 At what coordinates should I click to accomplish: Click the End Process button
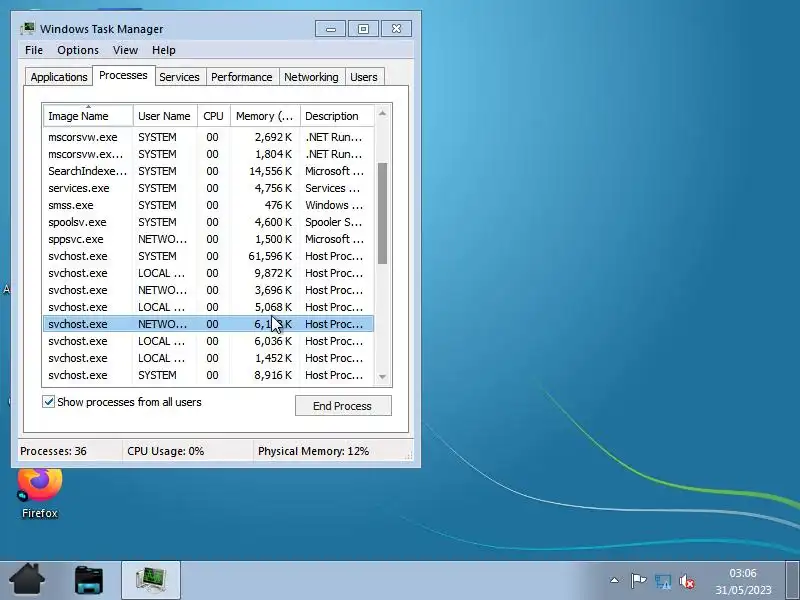click(x=343, y=406)
